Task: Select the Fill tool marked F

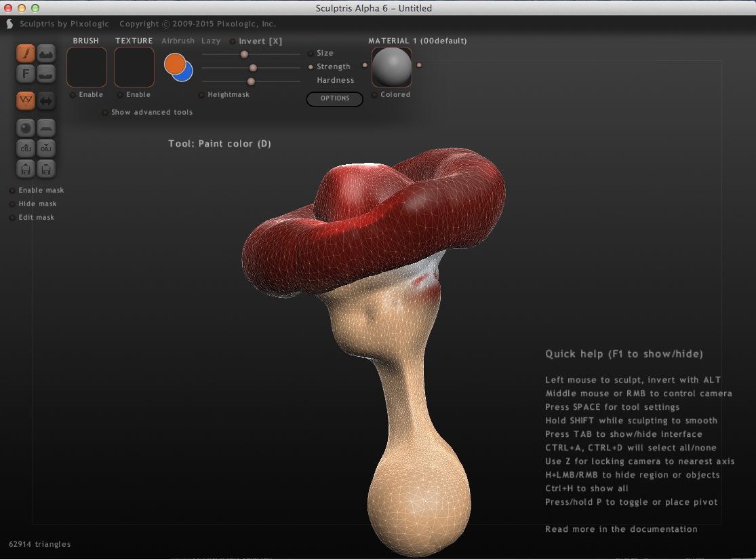Action: coord(26,74)
